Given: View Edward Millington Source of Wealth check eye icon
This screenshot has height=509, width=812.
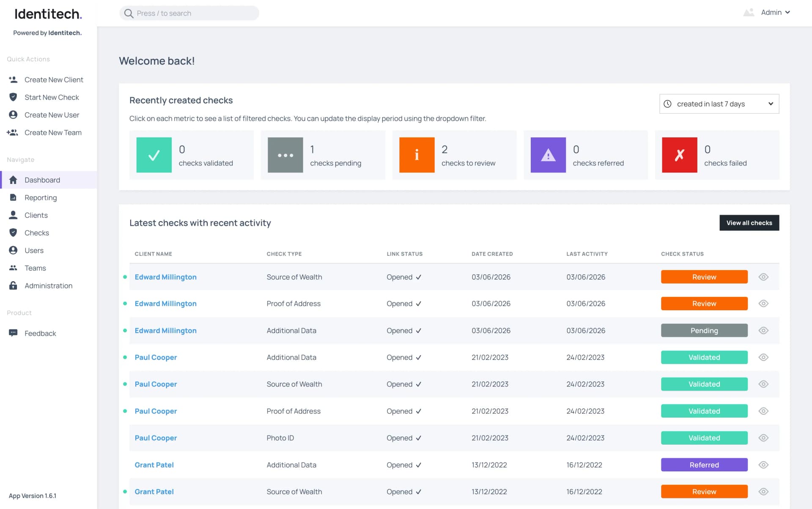Looking at the screenshot, I should pyautogui.click(x=763, y=277).
